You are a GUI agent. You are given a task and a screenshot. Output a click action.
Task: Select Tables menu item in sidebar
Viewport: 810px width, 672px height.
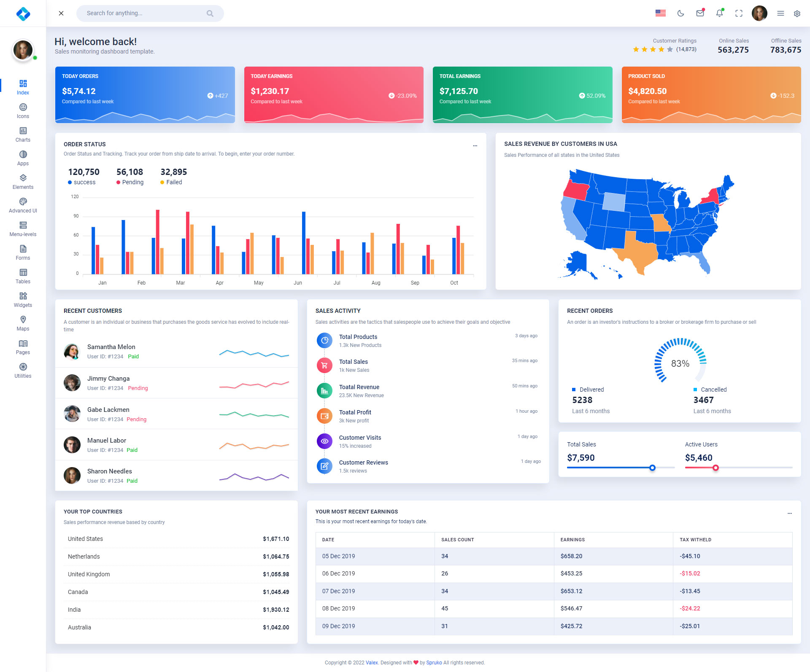pyautogui.click(x=23, y=276)
